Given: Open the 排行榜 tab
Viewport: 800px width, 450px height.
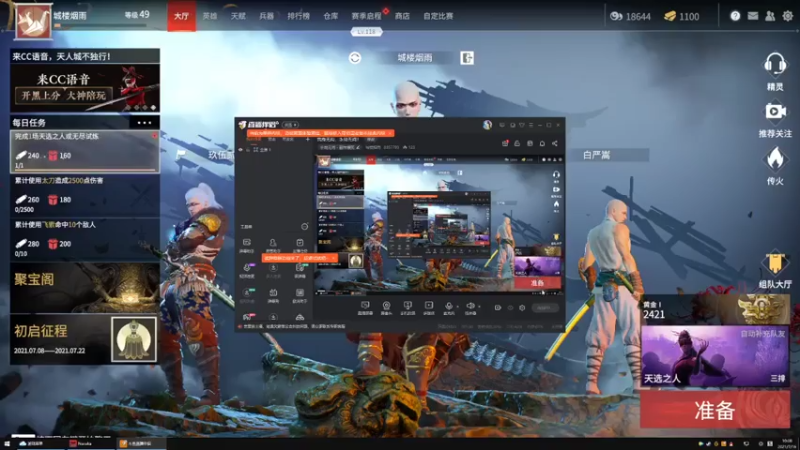Looking at the screenshot, I should click(x=298, y=16).
